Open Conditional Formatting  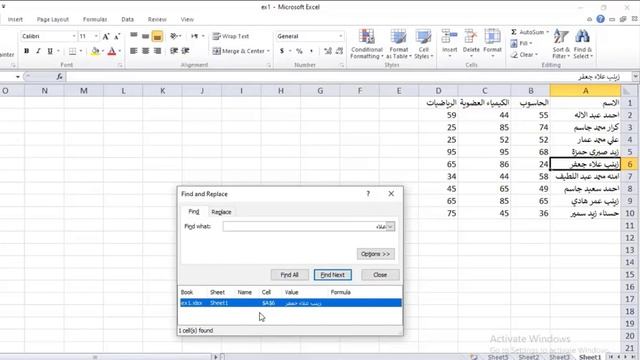point(367,44)
